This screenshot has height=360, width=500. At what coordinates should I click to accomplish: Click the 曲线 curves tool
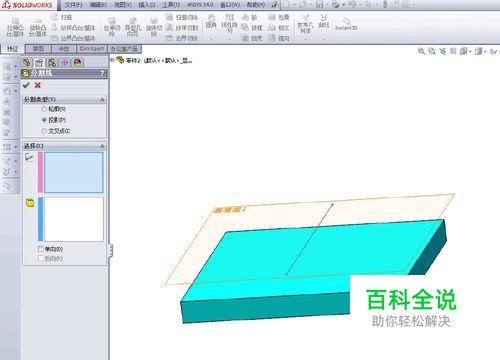tap(324, 21)
